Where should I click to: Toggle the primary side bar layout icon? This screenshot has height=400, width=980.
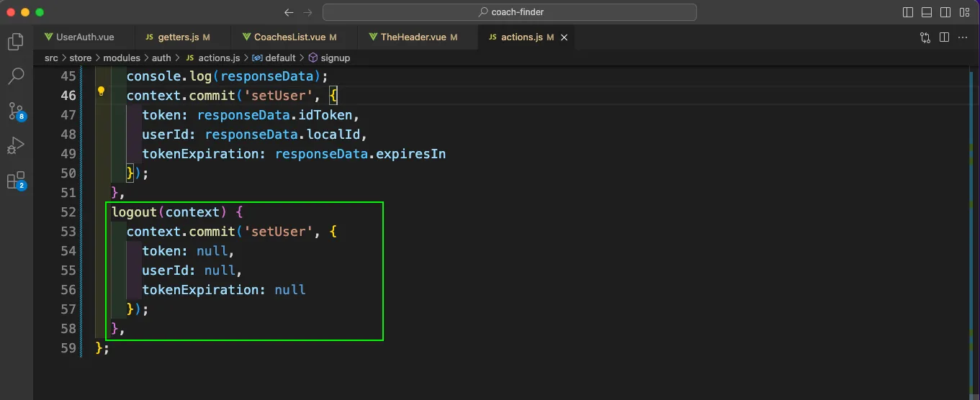pos(908,12)
